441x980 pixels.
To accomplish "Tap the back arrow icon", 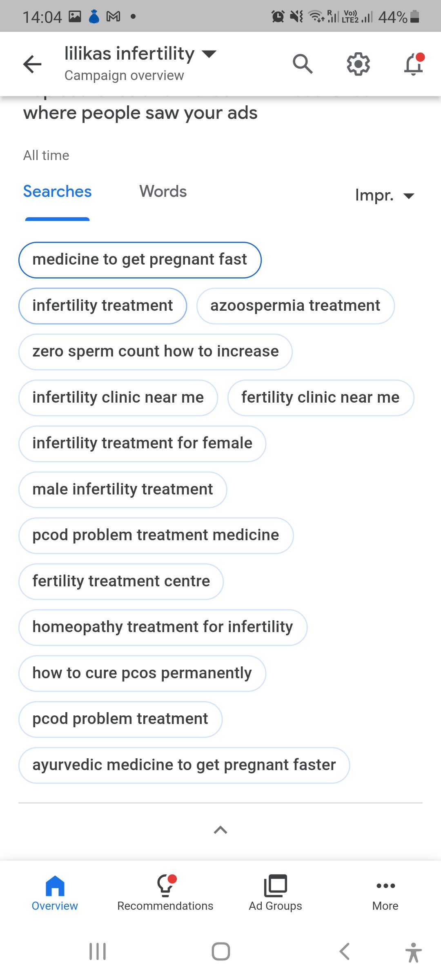I will point(32,64).
